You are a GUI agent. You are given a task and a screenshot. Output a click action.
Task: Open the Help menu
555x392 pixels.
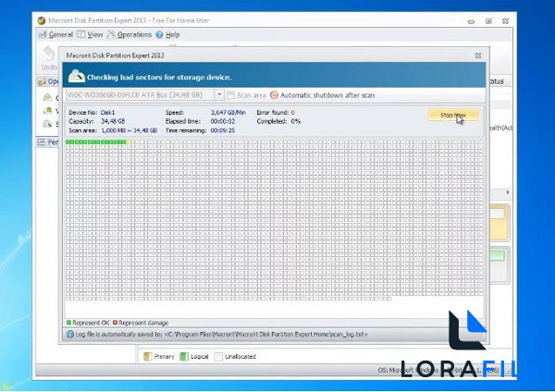pos(167,35)
